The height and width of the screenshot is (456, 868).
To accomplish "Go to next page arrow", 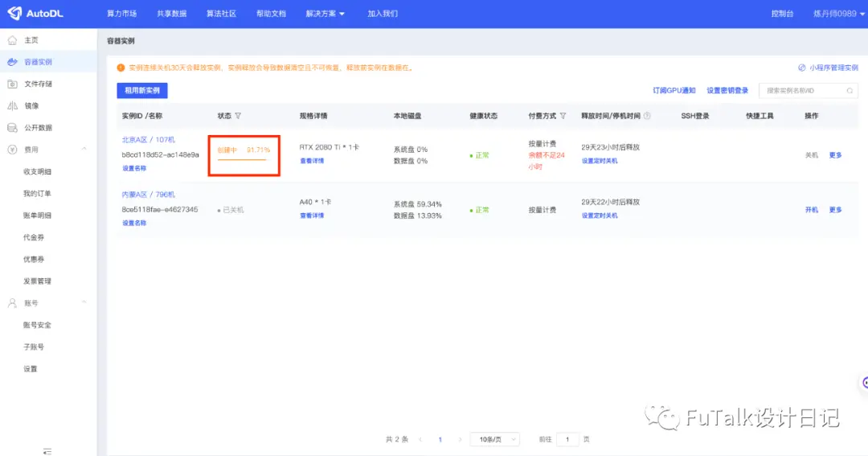I will coord(460,439).
